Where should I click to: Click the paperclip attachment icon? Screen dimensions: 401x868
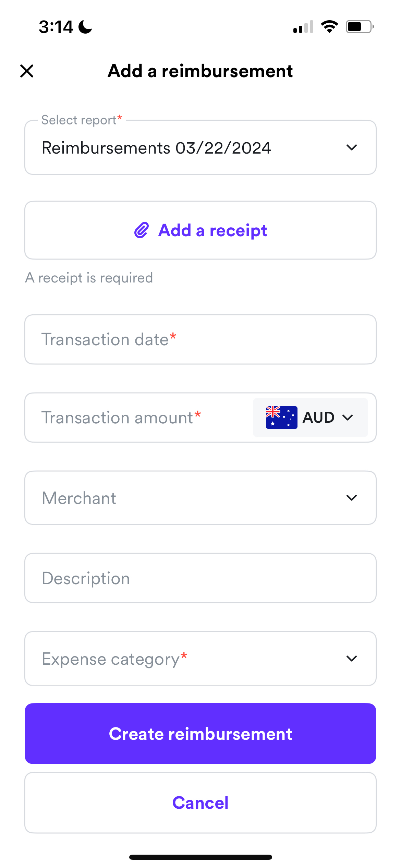point(142,230)
